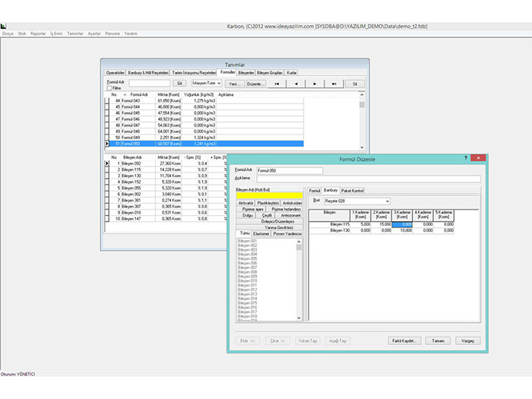
Task: Go to next record arrow
Action: tap(315, 83)
